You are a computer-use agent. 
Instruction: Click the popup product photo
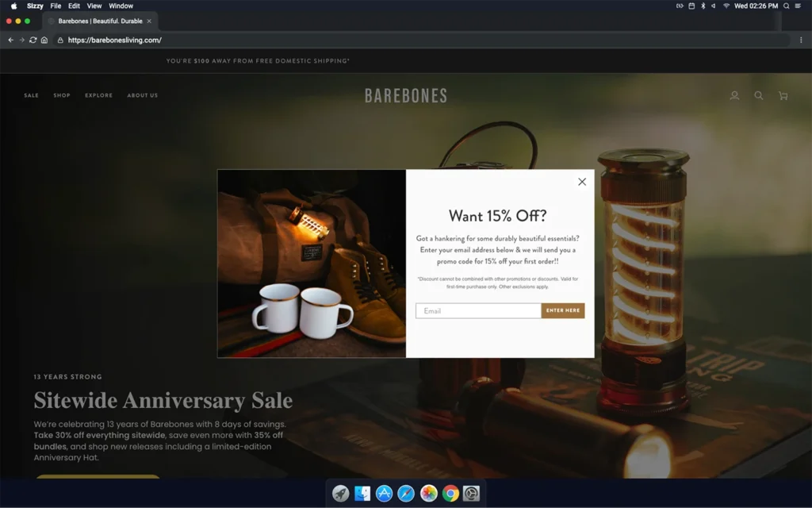[312, 264]
